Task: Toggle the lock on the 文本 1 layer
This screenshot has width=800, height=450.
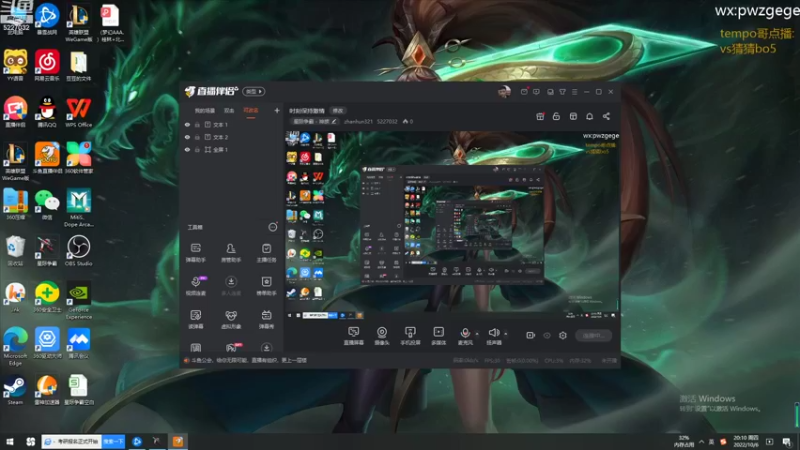Action: tap(197, 124)
